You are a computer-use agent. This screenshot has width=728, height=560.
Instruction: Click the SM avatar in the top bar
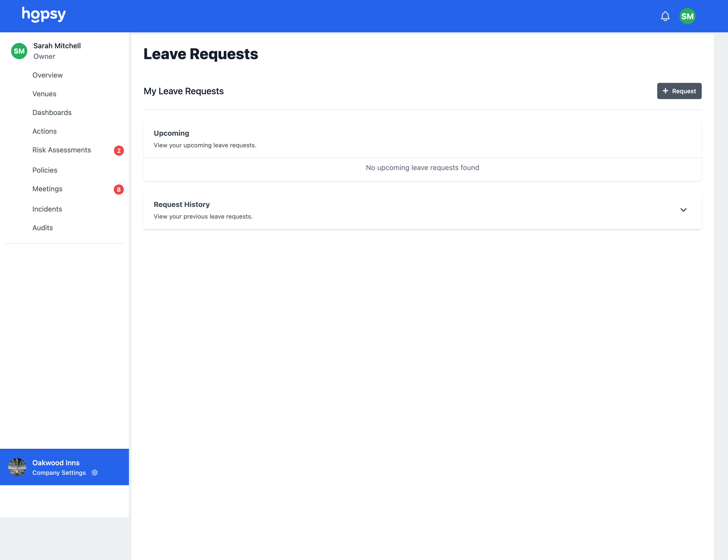(687, 16)
